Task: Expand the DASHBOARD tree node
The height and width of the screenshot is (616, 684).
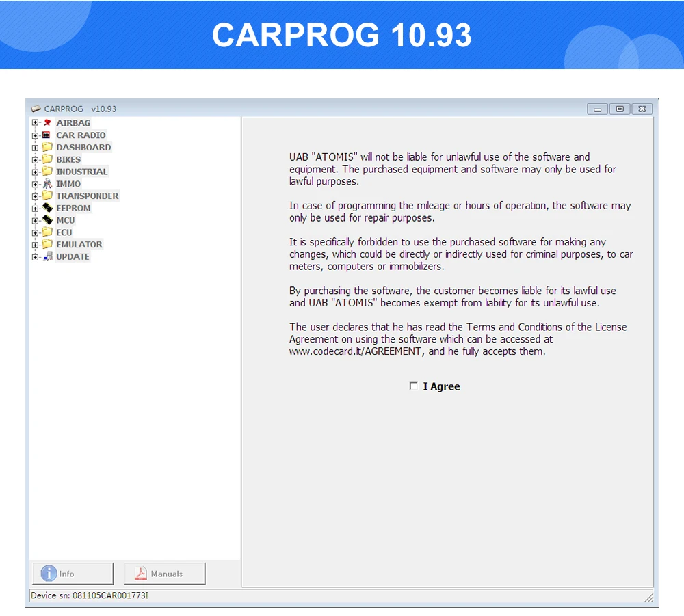Action: [x=35, y=148]
